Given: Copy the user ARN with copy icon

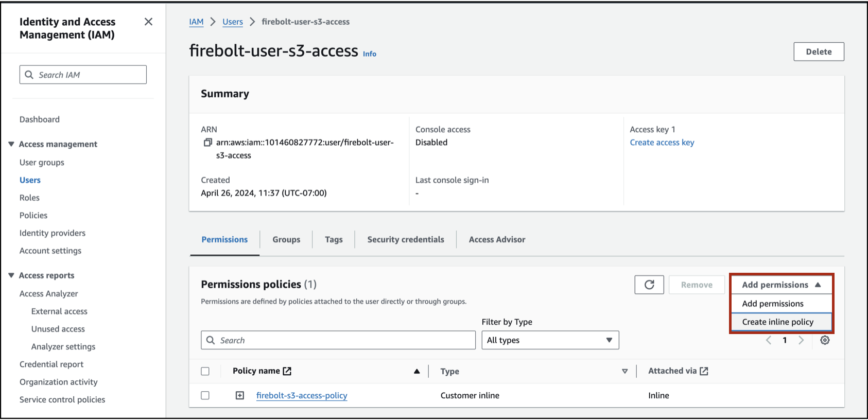Looking at the screenshot, I should 207,143.
